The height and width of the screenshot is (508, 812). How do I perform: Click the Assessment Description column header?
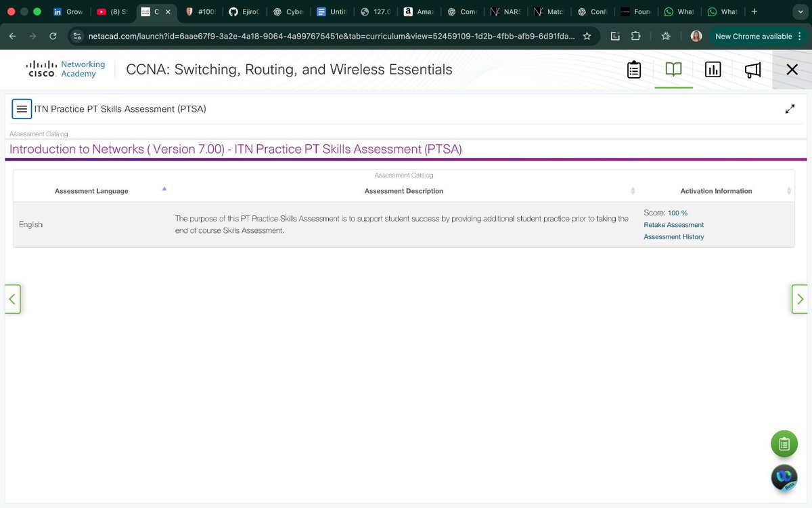point(403,191)
